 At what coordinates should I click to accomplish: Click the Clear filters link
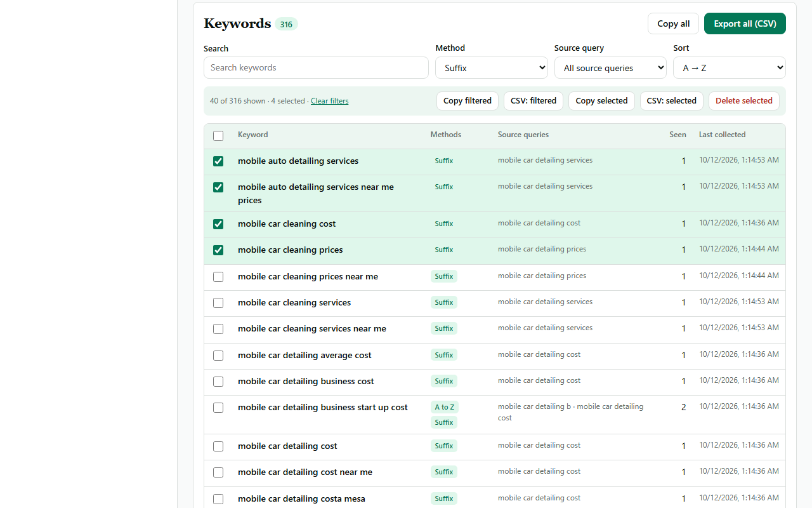[x=329, y=101]
